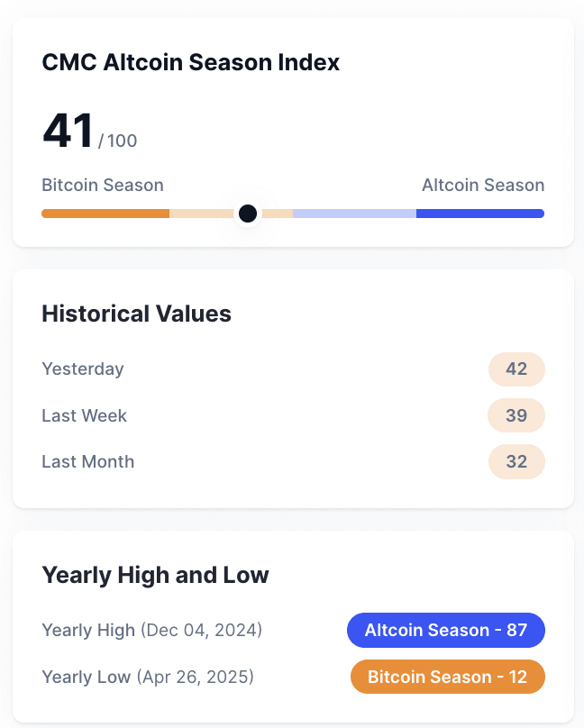
Task: Select the Last Month value badge 32
Action: [516, 461]
